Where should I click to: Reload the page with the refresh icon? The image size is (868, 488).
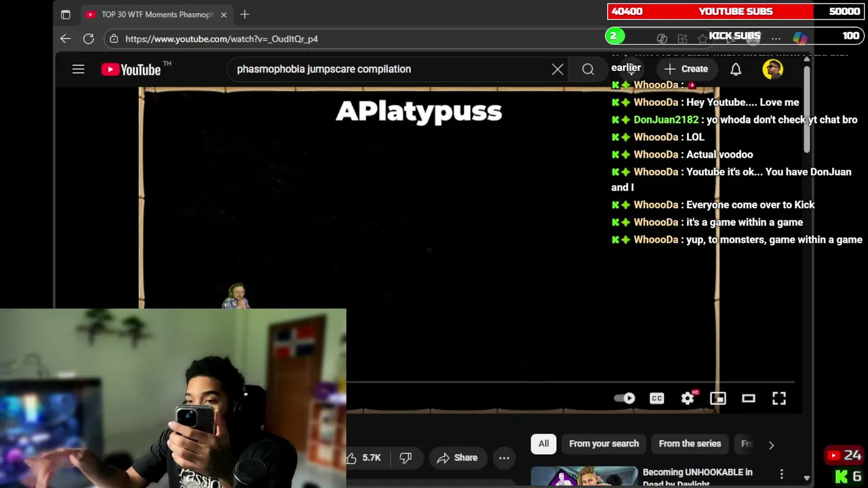click(88, 39)
